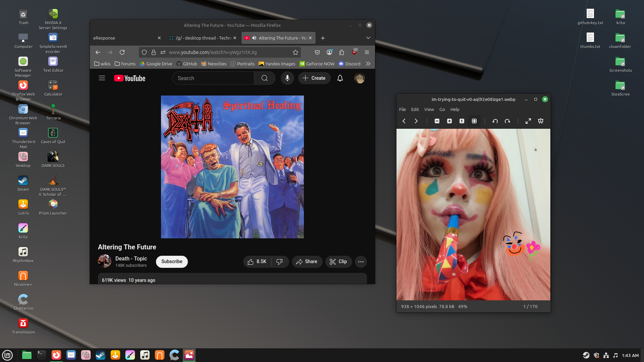Rotate image counterclockwise in viewer

coord(495,121)
